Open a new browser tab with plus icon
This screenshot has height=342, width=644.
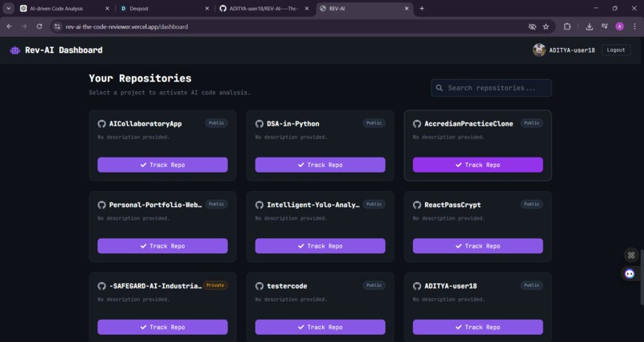(422, 8)
